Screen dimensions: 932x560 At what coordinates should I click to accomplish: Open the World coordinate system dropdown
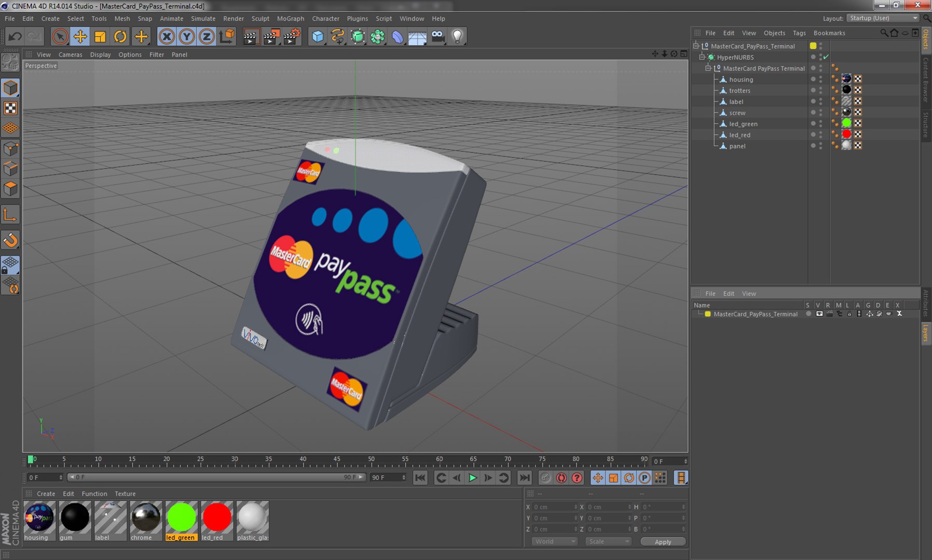(x=554, y=541)
